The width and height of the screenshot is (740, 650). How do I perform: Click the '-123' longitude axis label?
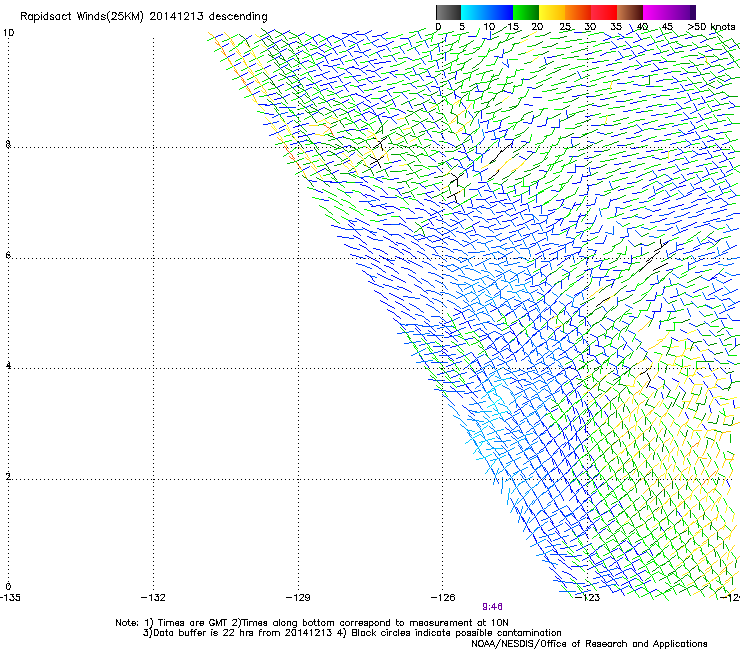(588, 598)
